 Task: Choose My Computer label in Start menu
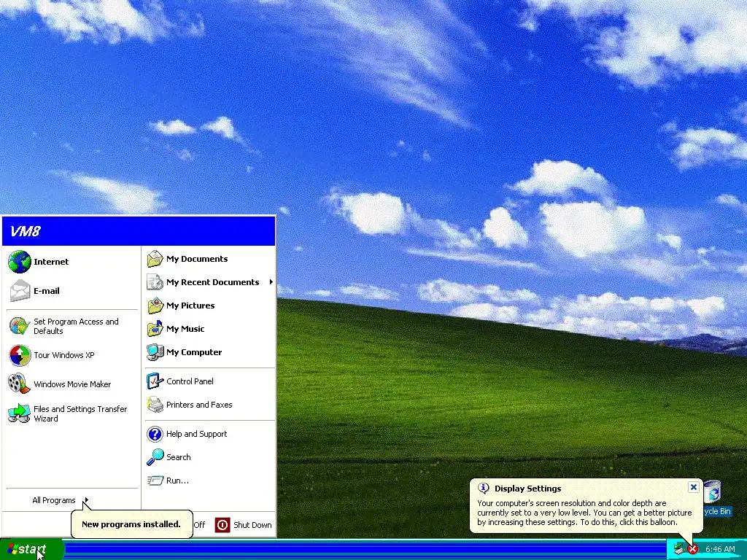click(x=194, y=352)
